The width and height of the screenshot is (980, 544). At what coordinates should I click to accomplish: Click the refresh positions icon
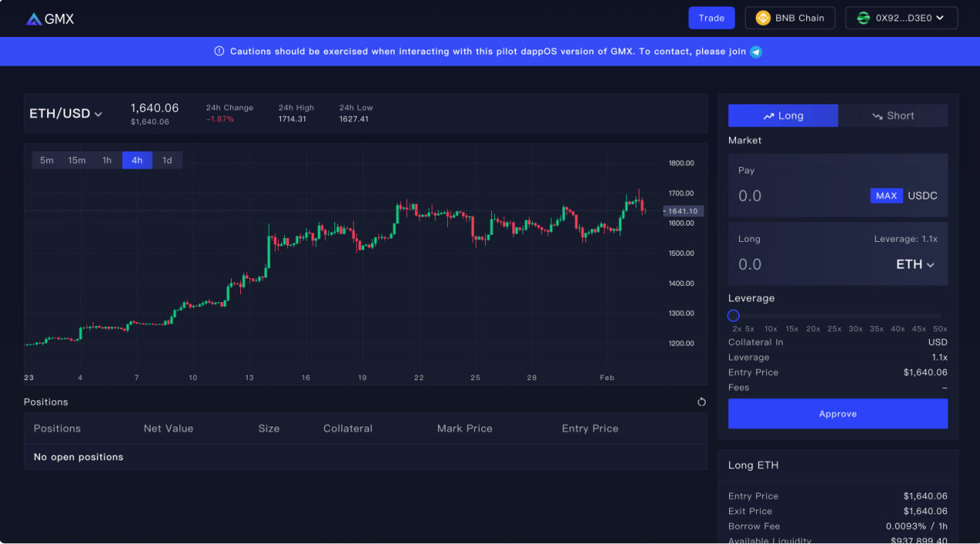click(701, 402)
